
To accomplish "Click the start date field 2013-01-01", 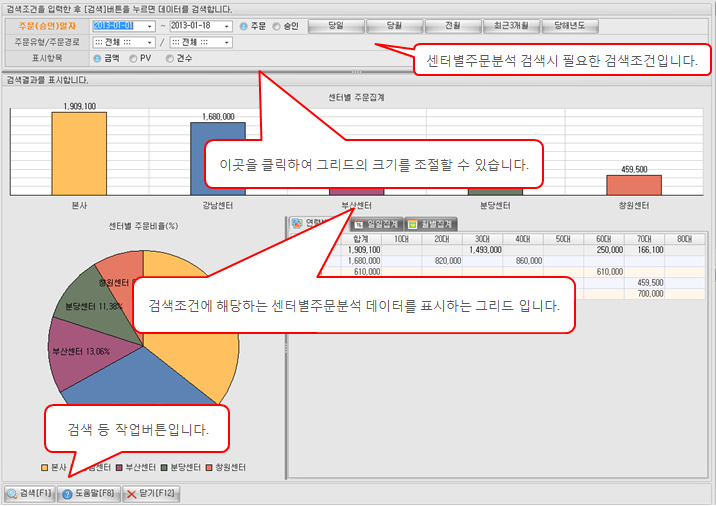I will [120, 26].
